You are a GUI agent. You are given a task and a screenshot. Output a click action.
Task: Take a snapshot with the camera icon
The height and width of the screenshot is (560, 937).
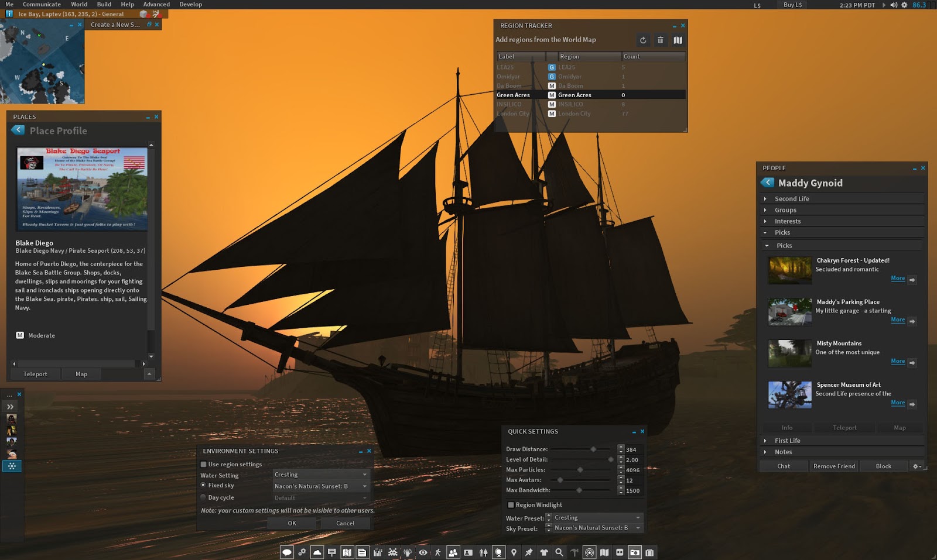(633, 552)
